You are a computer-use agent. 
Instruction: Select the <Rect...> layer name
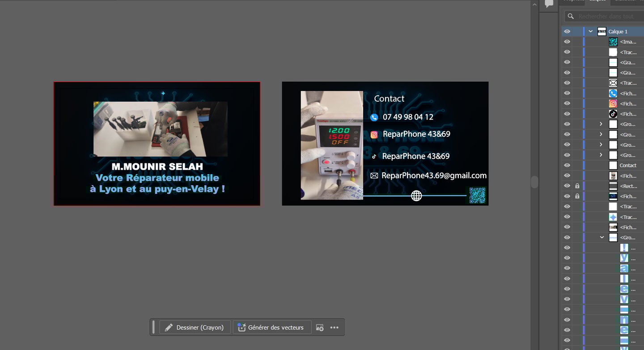tap(628, 186)
